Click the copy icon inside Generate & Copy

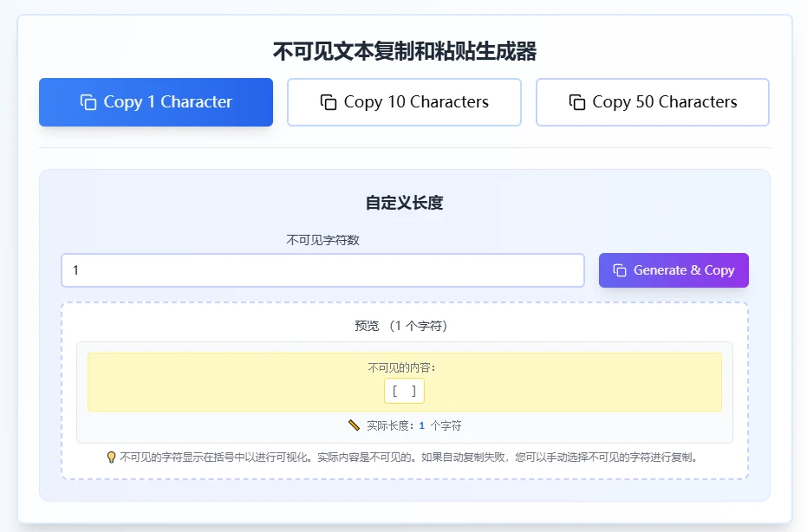point(621,269)
